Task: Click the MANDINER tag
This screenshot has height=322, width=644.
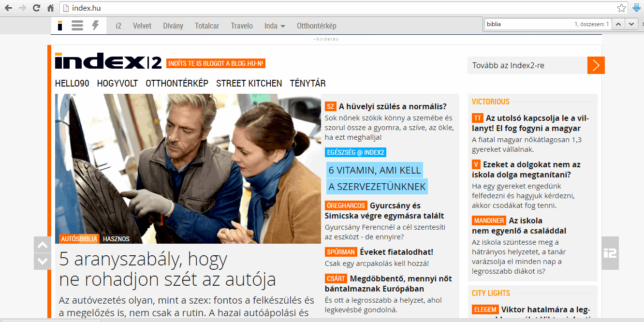Action: tap(489, 220)
